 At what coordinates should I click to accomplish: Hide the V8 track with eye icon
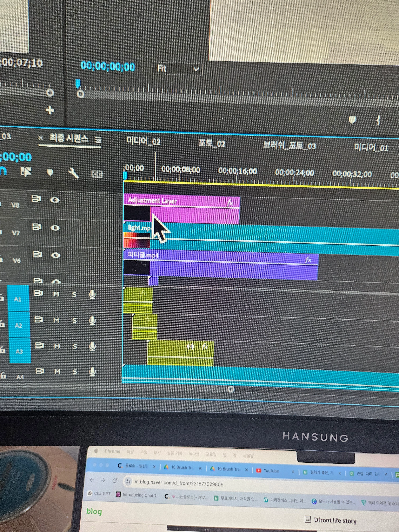click(55, 200)
